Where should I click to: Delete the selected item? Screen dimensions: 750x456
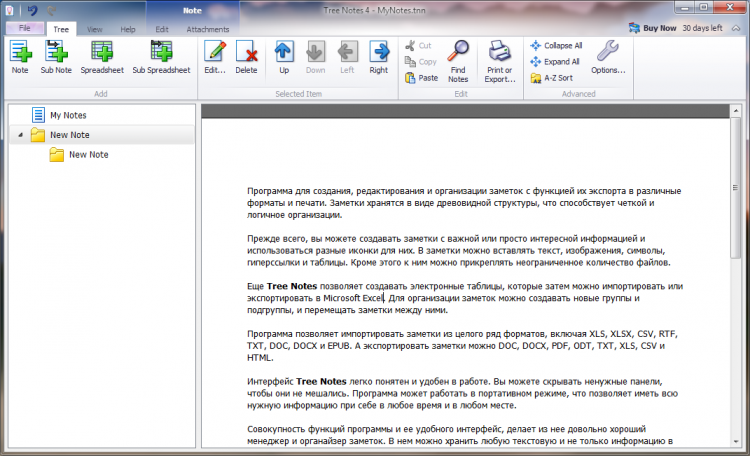coord(246,57)
